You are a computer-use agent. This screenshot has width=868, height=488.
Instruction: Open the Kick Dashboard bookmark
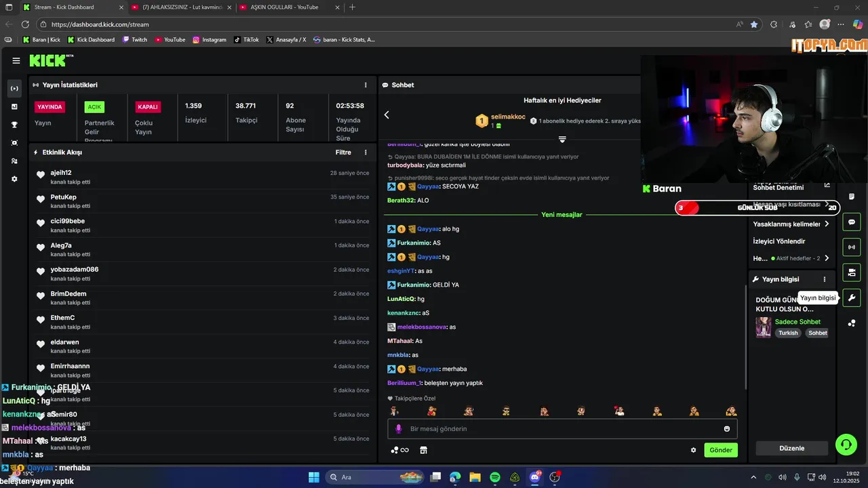click(91, 39)
